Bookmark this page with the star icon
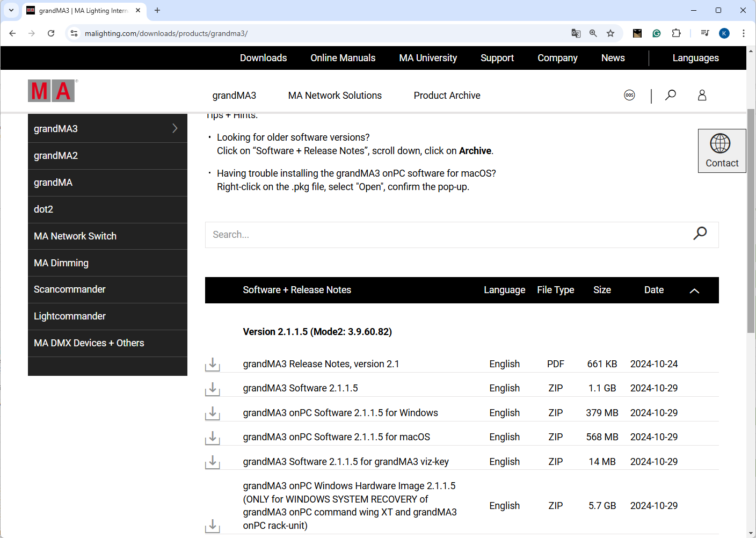The width and height of the screenshot is (756, 538). [610, 33]
